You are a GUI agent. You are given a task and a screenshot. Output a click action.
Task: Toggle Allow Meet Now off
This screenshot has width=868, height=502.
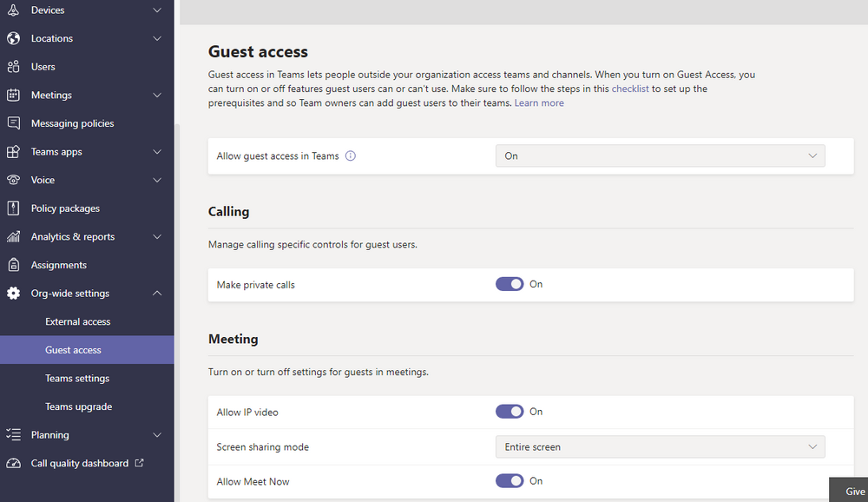[x=510, y=481]
